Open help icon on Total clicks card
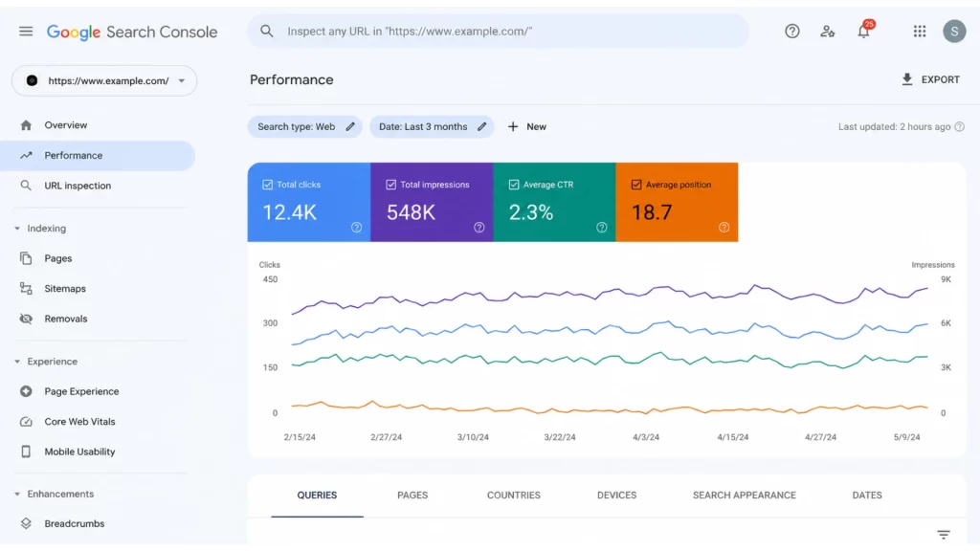 click(x=356, y=228)
